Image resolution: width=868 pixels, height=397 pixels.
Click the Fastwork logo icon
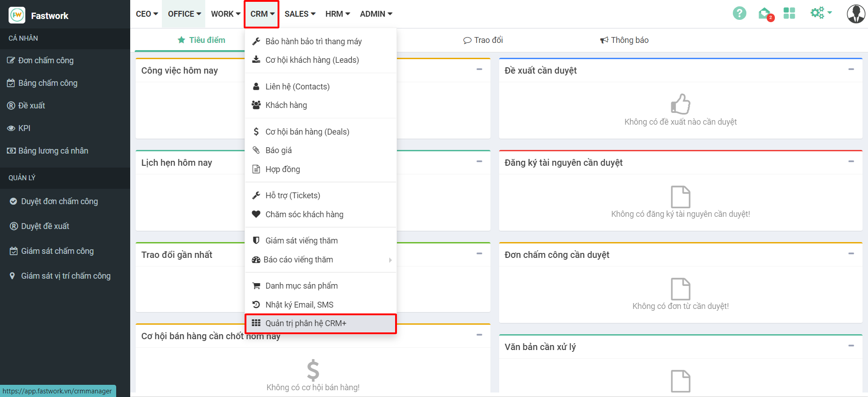17,15
